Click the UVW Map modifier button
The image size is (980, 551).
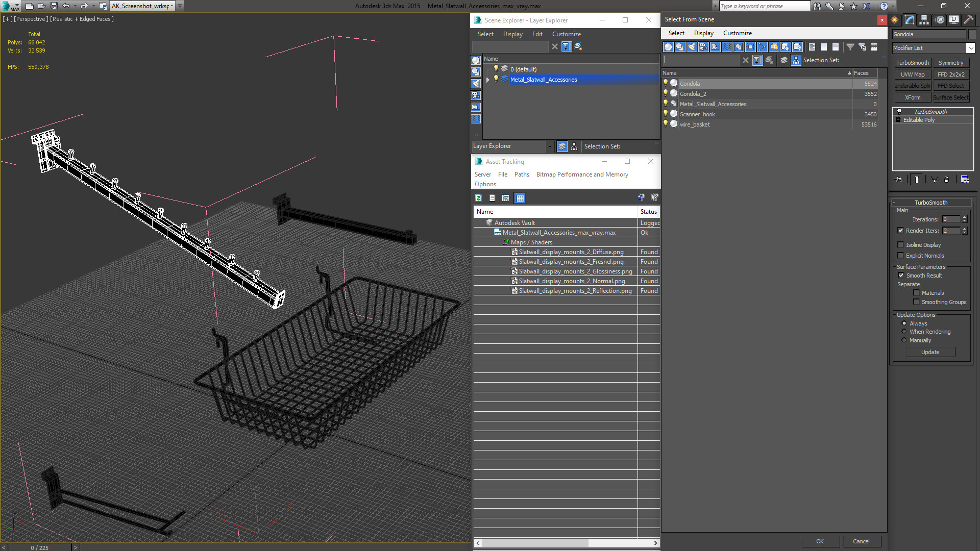click(912, 74)
